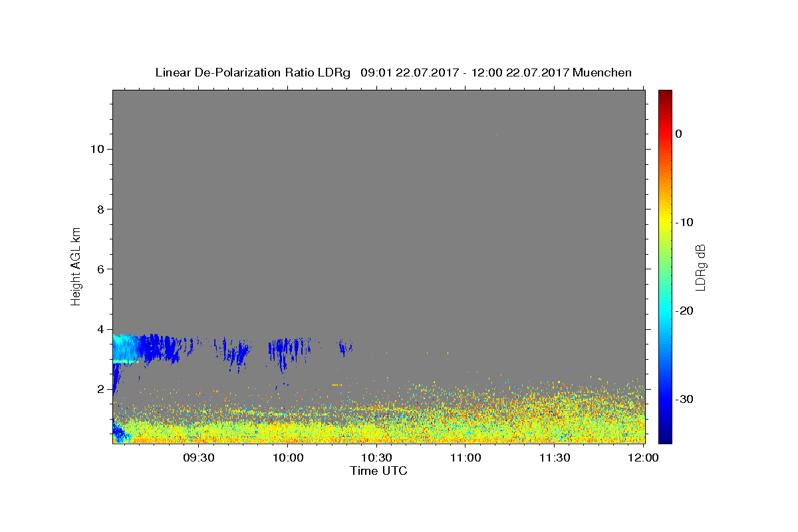
Task: Click the 4 km height tick label
Action: tap(99, 329)
